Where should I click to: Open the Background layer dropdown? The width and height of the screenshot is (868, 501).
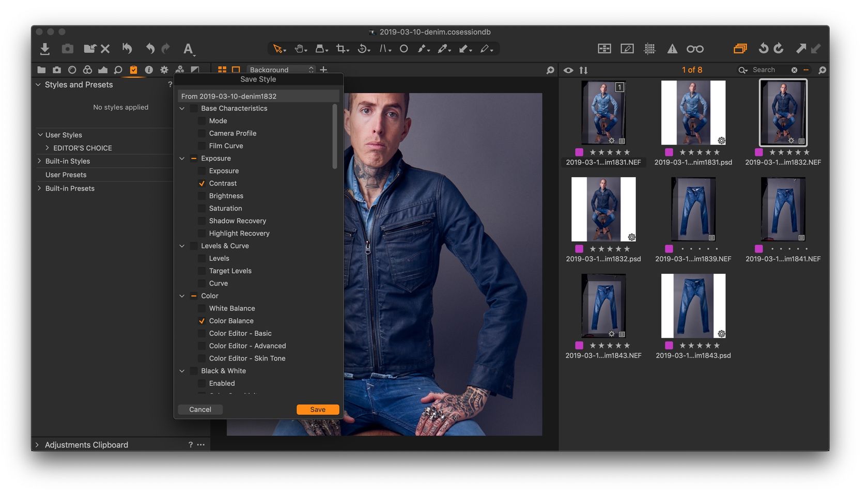[281, 70]
